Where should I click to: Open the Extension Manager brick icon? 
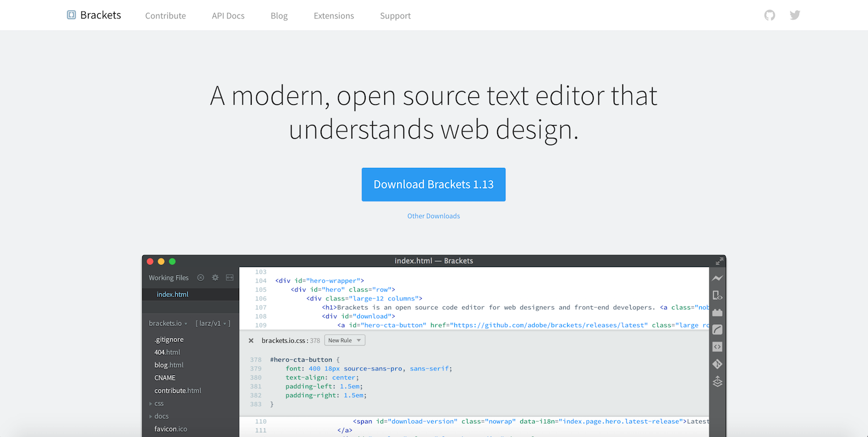pyautogui.click(x=718, y=313)
